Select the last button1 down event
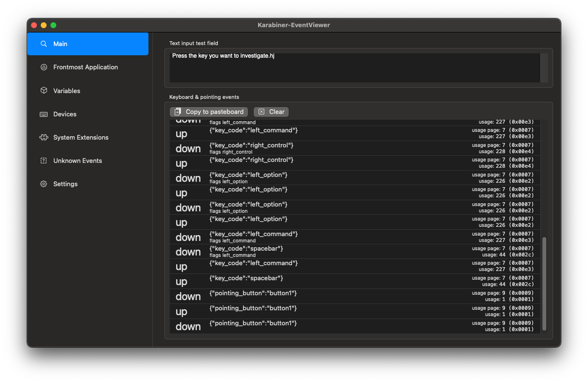The image size is (588, 383). pos(355,326)
